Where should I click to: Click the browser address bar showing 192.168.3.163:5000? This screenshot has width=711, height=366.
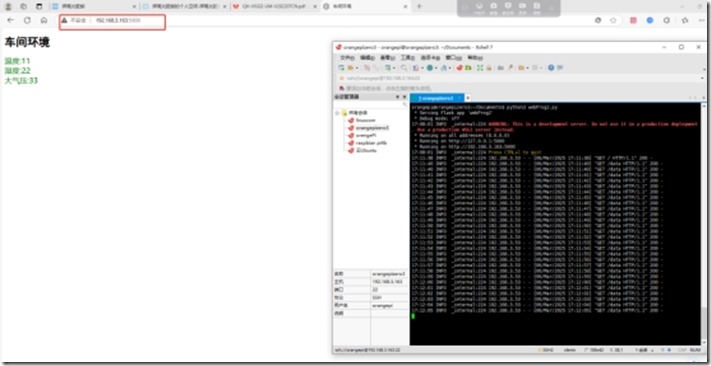pyautogui.click(x=112, y=21)
